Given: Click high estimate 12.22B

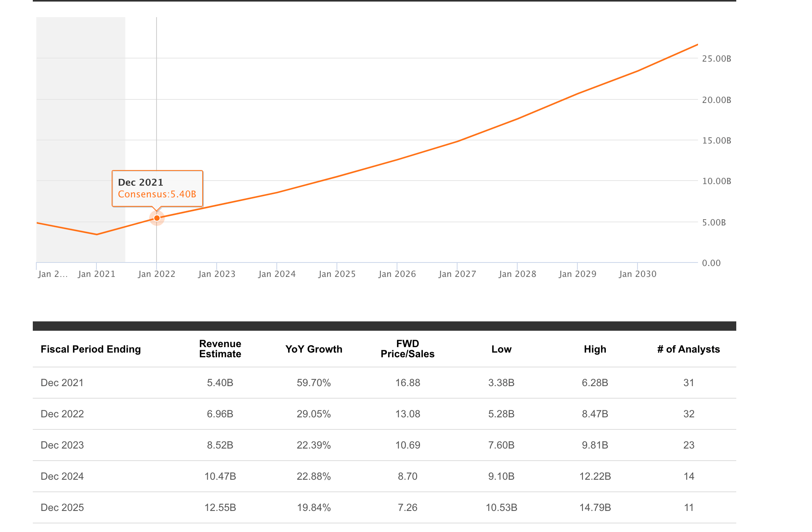Looking at the screenshot, I should coord(595,476).
